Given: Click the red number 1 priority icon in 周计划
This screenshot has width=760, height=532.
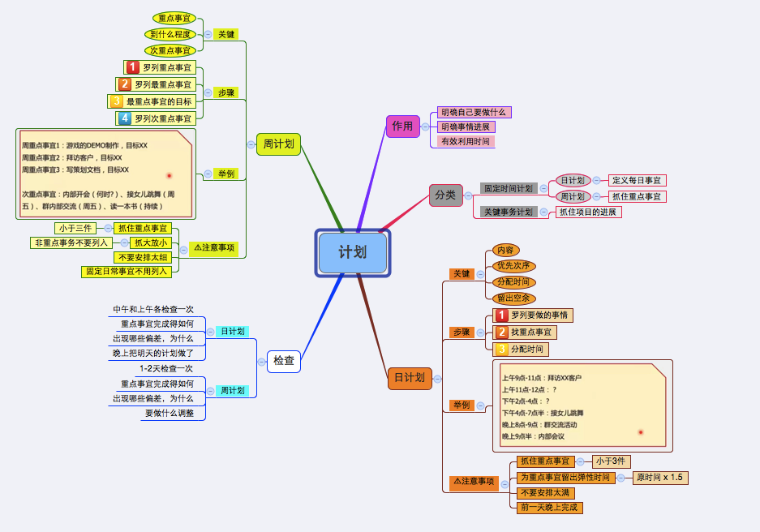Looking at the screenshot, I should [132, 67].
